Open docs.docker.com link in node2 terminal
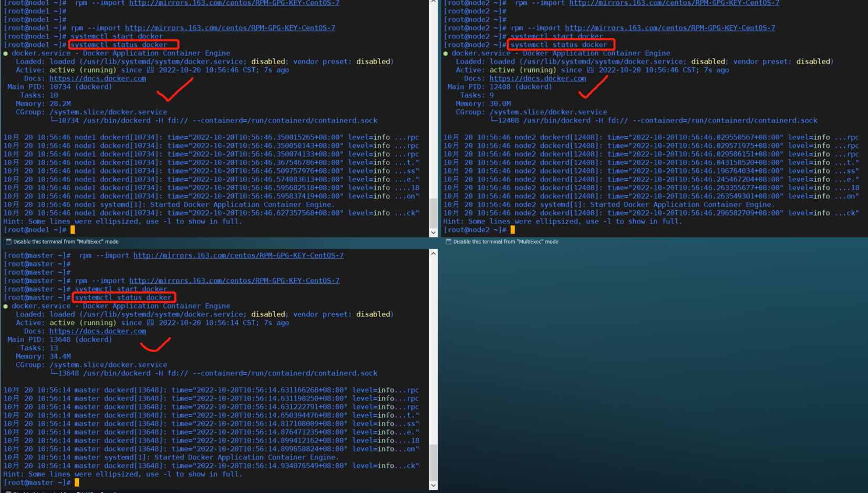 pos(538,79)
